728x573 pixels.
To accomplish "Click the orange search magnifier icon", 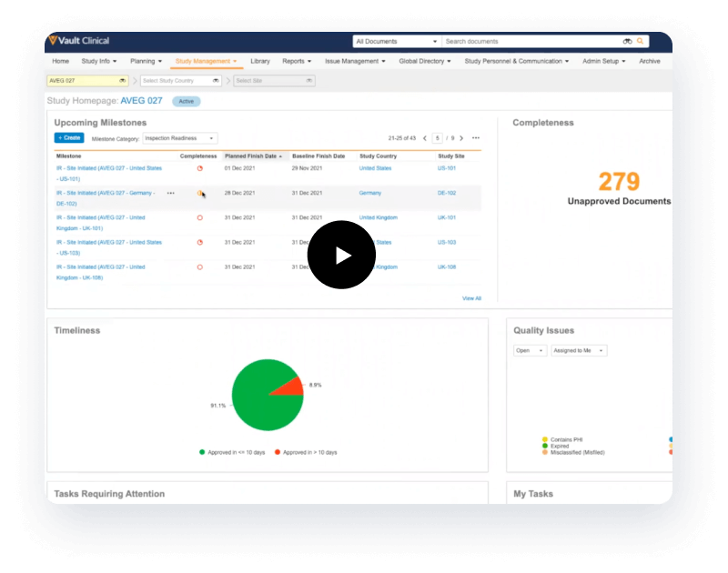I will pyautogui.click(x=641, y=41).
